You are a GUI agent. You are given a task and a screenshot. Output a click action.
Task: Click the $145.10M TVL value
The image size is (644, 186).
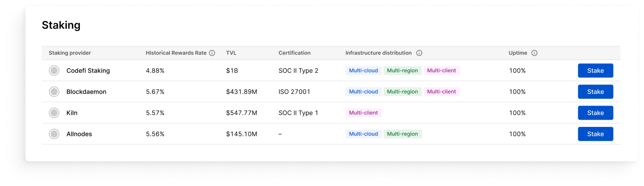pos(242,134)
